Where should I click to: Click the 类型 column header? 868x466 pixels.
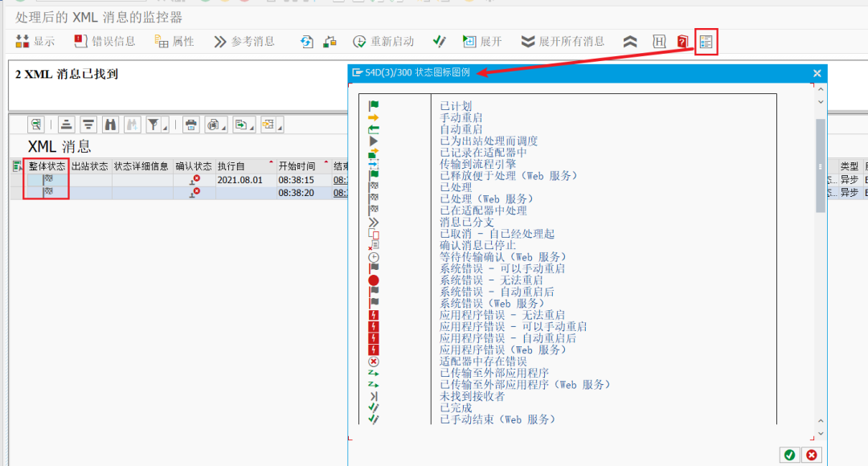tap(850, 166)
